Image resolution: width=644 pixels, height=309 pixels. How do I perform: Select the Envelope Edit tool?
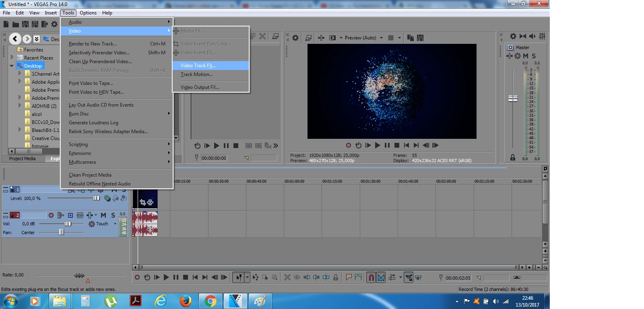tap(255, 277)
